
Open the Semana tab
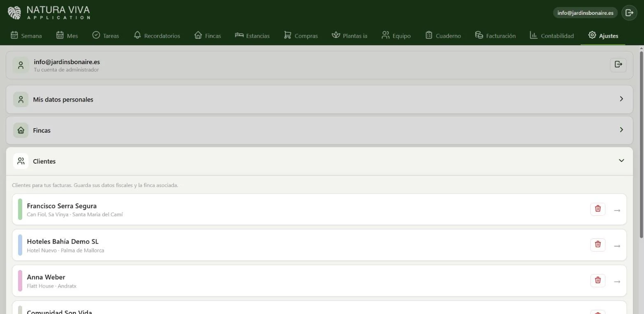point(26,36)
